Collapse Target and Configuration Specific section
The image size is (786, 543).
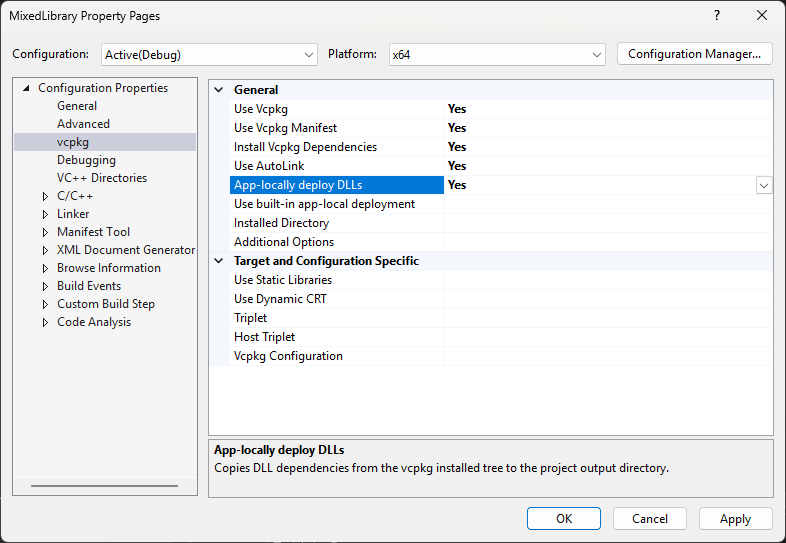(x=219, y=261)
